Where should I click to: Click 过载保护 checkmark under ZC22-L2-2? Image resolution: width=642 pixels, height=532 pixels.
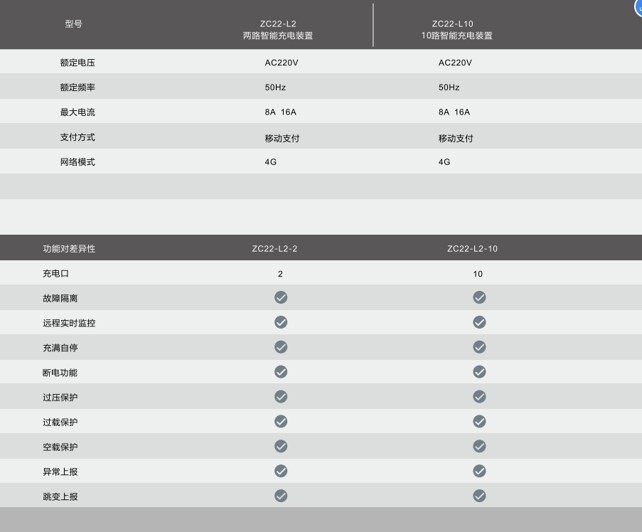tap(281, 421)
